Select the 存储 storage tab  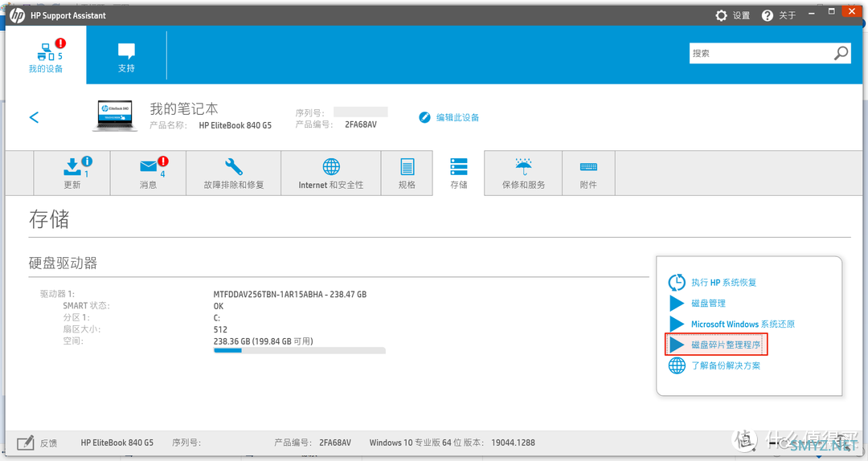pos(458,173)
